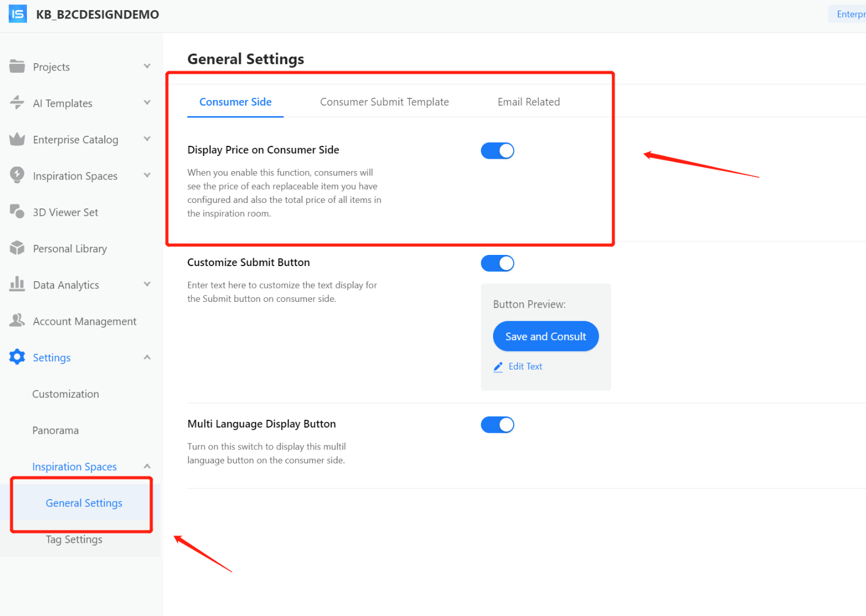Go to Customization under Settings
This screenshot has width=866, height=616.
point(65,394)
